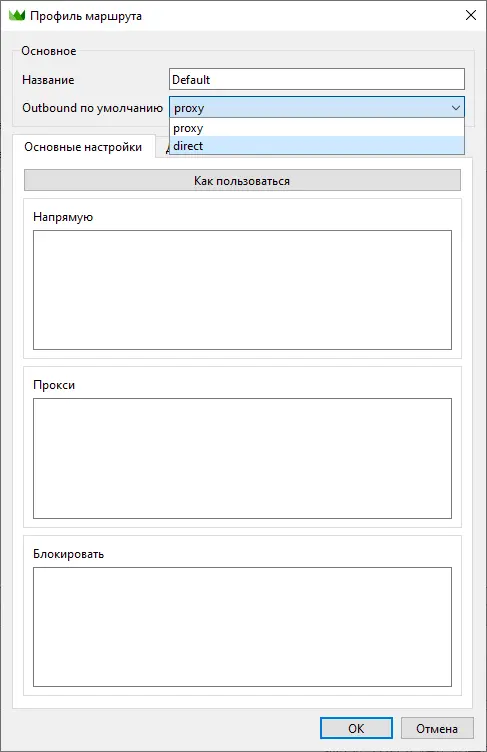Click the Outbound по умолчанию label

pos(92,108)
